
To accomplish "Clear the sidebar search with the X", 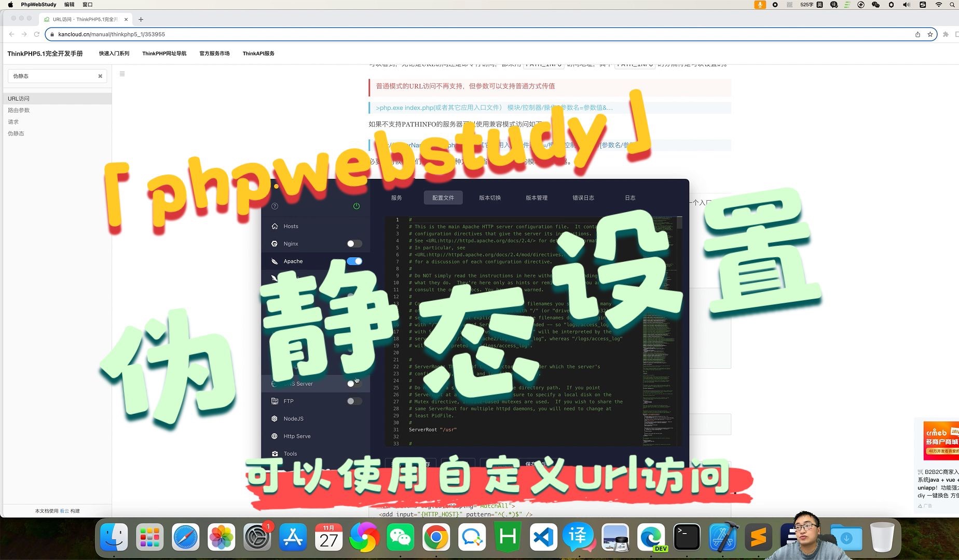I will click(100, 76).
